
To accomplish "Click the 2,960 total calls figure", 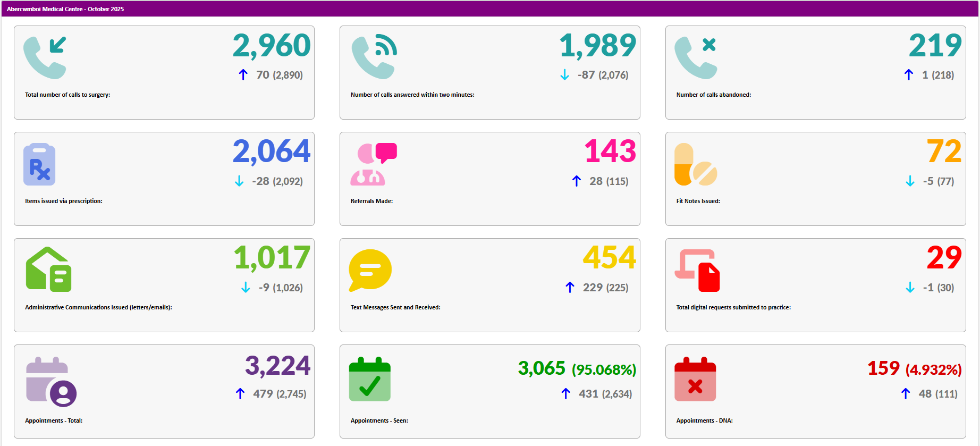I will pyautogui.click(x=272, y=46).
